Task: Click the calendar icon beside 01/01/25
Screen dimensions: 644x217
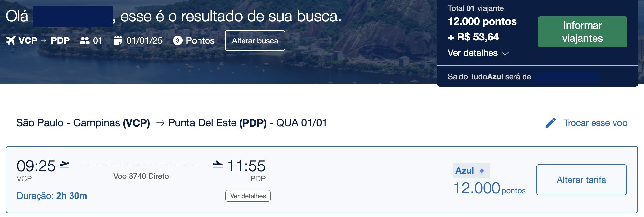Action: pyautogui.click(x=118, y=40)
